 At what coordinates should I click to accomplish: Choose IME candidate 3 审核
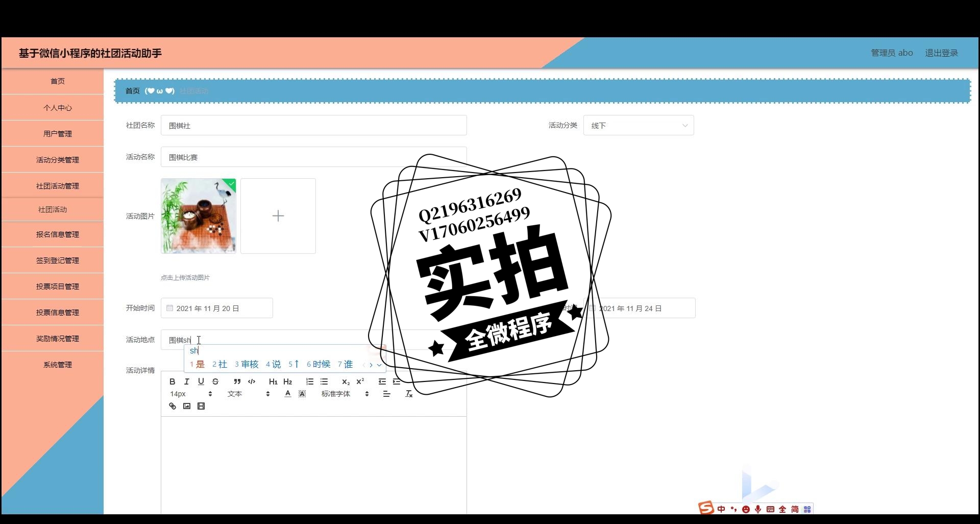(247, 364)
